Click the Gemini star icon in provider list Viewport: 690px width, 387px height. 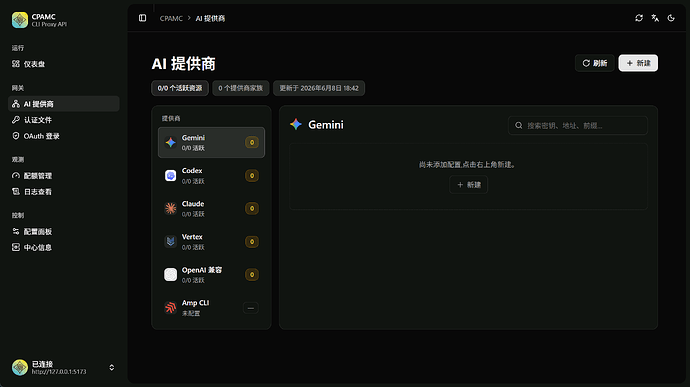(170, 142)
